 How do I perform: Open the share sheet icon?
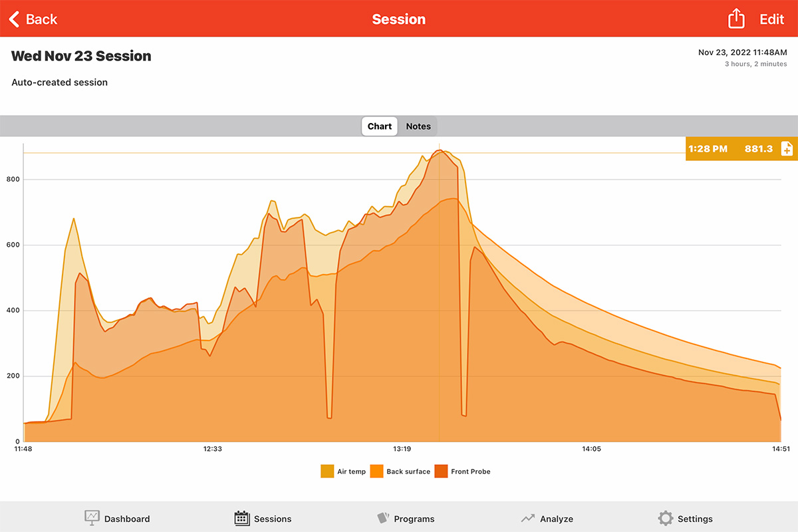click(x=736, y=19)
